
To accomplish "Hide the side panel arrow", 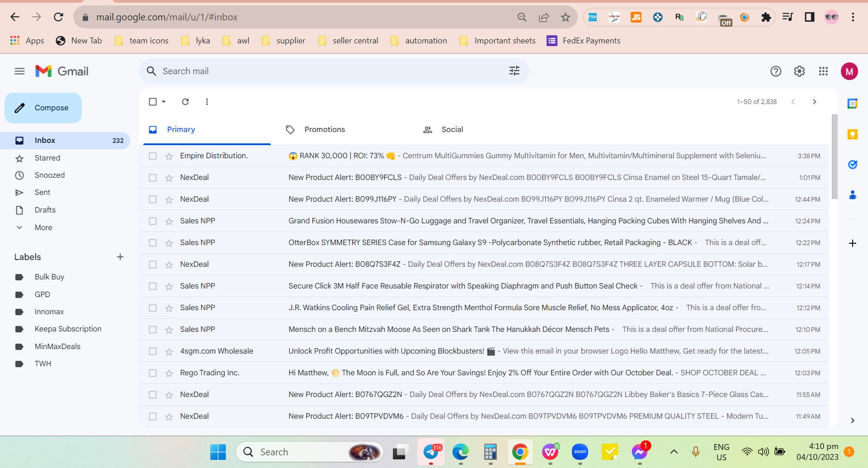I will 853,421.
